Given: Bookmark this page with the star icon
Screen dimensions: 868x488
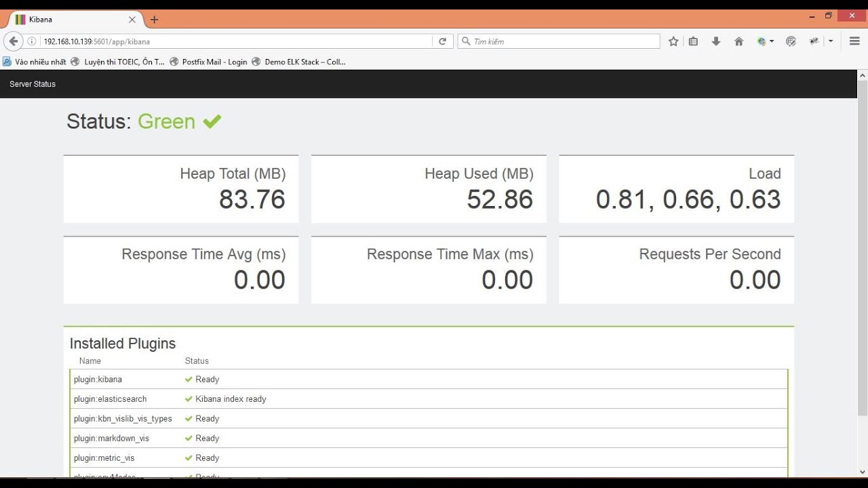Looking at the screenshot, I should (673, 41).
